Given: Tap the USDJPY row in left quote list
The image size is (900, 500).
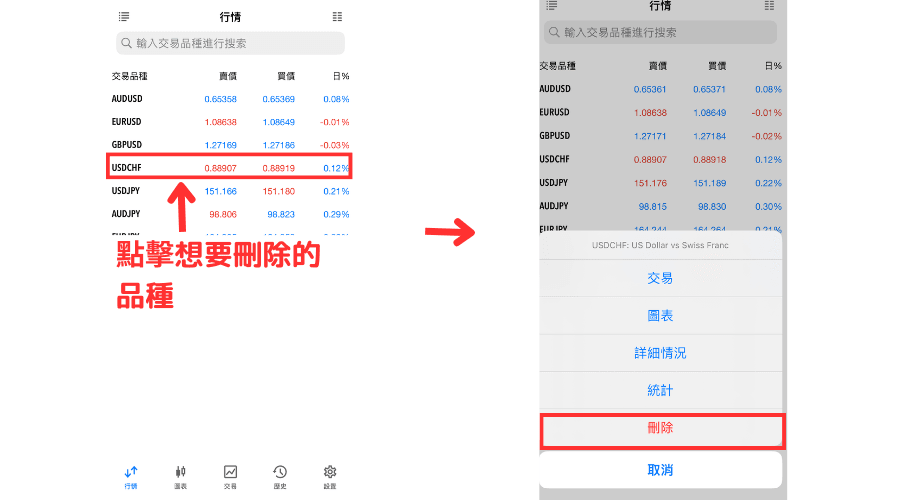Looking at the screenshot, I should tap(230, 191).
